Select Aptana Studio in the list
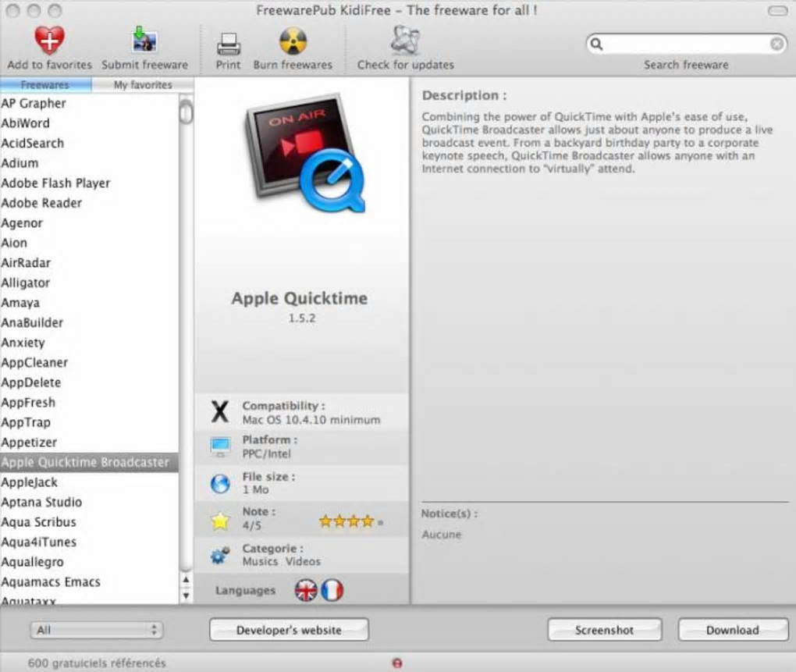 (x=89, y=503)
